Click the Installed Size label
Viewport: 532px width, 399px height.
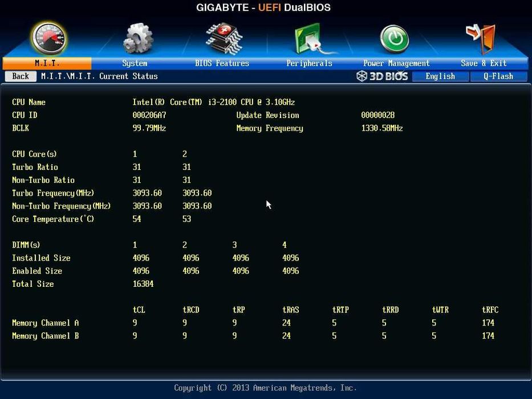41,258
